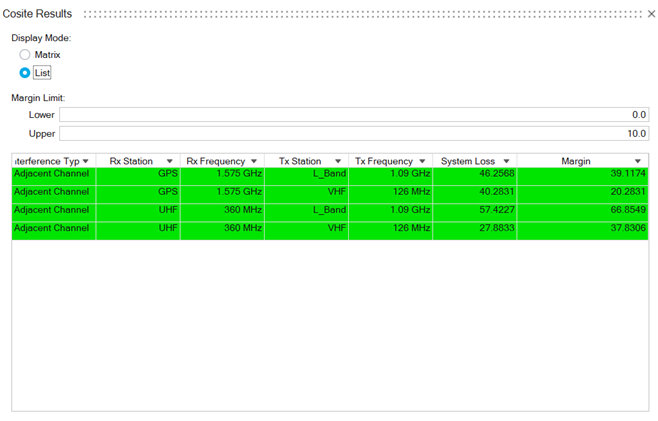Click the Lower margin limit input field
Viewport: 658px width, 421px height.
click(x=354, y=115)
